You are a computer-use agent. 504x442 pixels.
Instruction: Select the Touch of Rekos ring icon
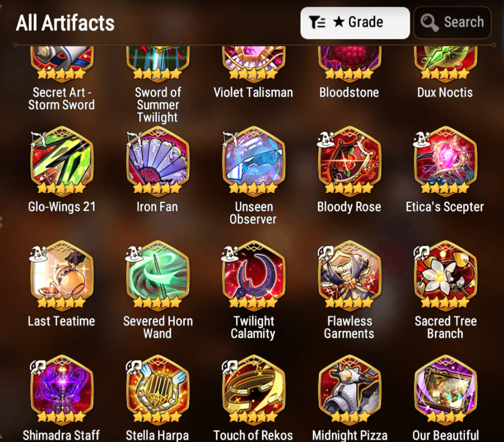[254, 390]
